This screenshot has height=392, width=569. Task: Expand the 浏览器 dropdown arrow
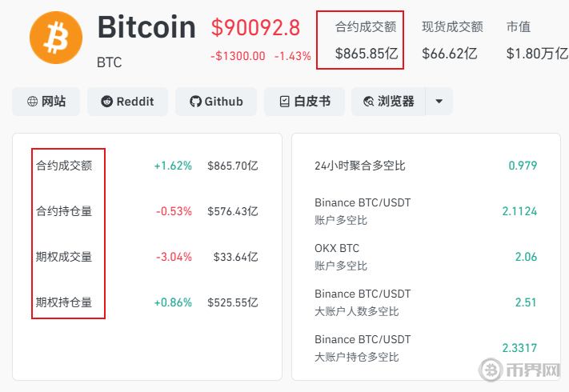pos(439,102)
